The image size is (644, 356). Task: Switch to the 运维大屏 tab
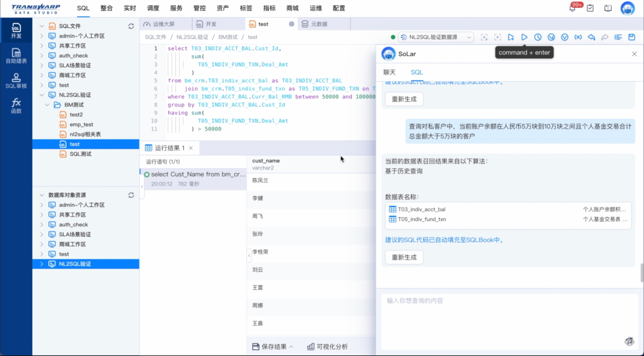tap(165, 24)
